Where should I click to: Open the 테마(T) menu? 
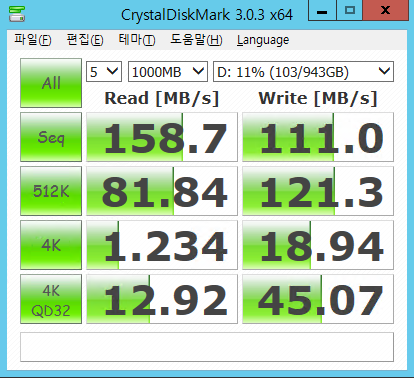[137, 40]
